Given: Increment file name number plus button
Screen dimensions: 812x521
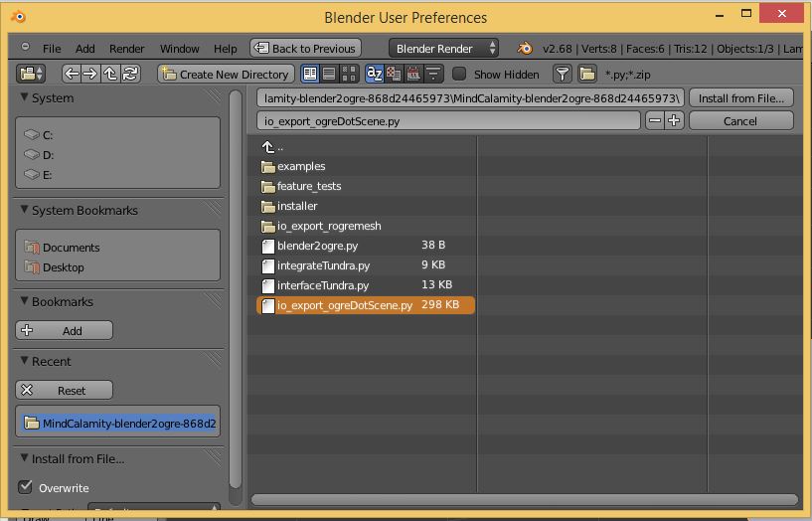Looking at the screenshot, I should tap(674, 121).
